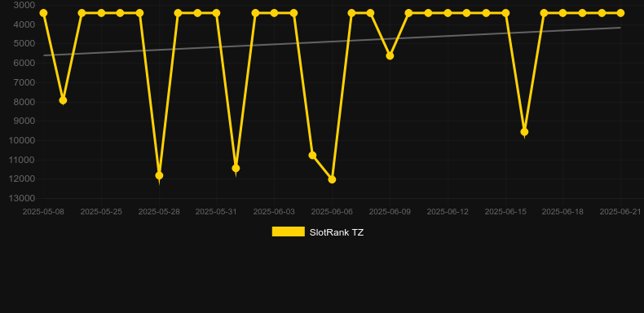Click the 2025-05-25 x-axis date label
Viewport: 644px width, 313px height.
[x=101, y=212]
